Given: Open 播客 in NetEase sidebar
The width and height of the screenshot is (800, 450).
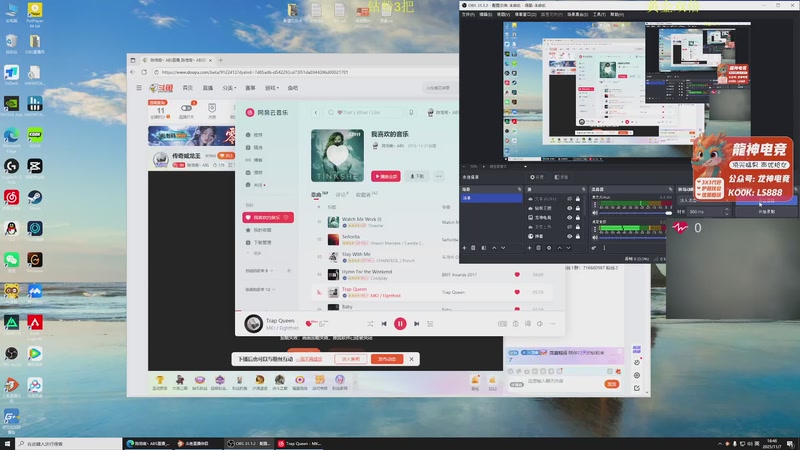Looking at the screenshot, I should tap(255, 160).
